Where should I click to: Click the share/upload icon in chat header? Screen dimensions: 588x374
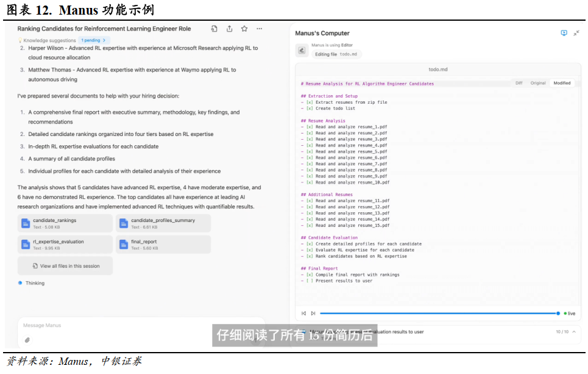[x=229, y=29]
